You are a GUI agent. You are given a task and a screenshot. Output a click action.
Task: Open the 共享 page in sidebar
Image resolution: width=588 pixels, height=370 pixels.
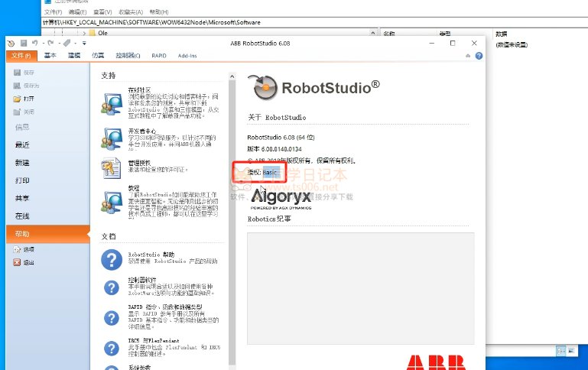(x=22, y=198)
